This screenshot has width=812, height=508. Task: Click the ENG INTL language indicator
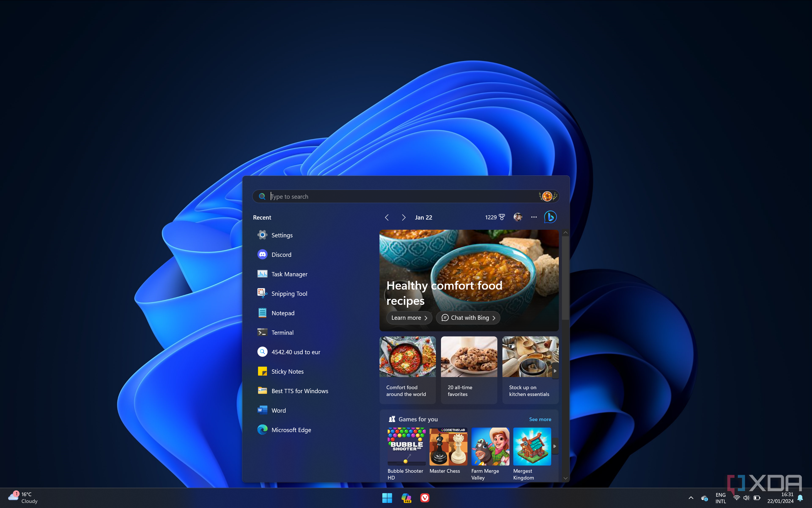[720, 498]
